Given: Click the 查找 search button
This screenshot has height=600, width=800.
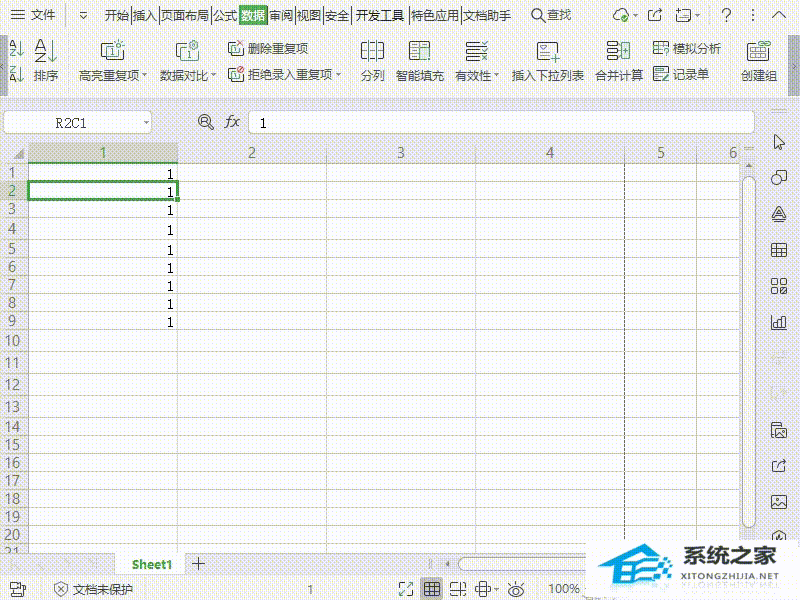Looking at the screenshot, I should pos(551,15).
